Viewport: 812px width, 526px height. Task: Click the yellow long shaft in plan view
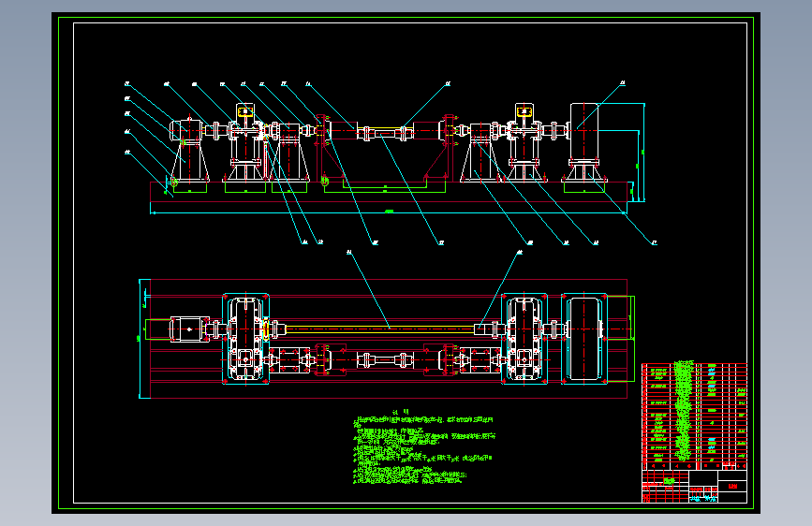tap(380, 329)
